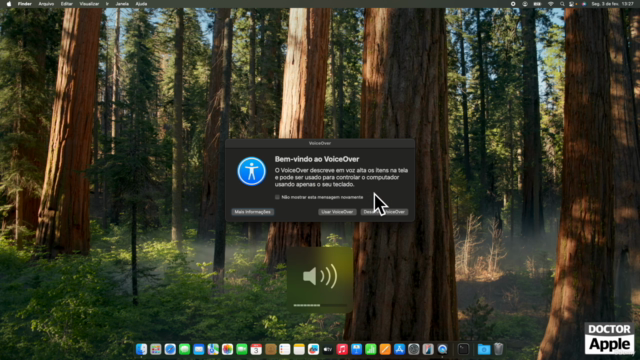Screen dimensions: 640x360
Task: Open Spotlight search in menu bar
Action: coord(562,4)
